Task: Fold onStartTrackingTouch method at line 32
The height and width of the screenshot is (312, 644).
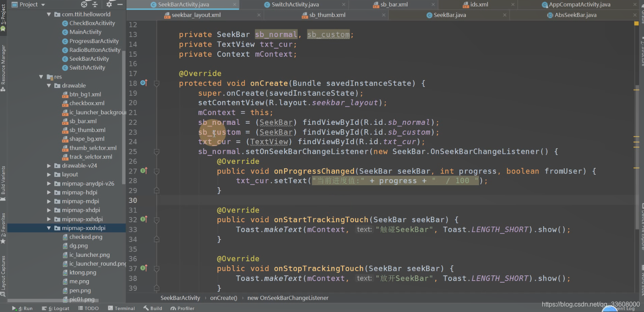Action: pos(156,220)
